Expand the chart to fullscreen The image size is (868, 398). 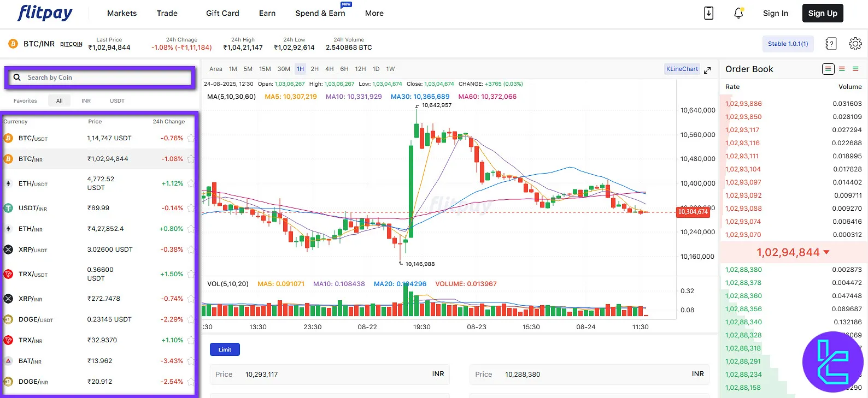coord(707,70)
